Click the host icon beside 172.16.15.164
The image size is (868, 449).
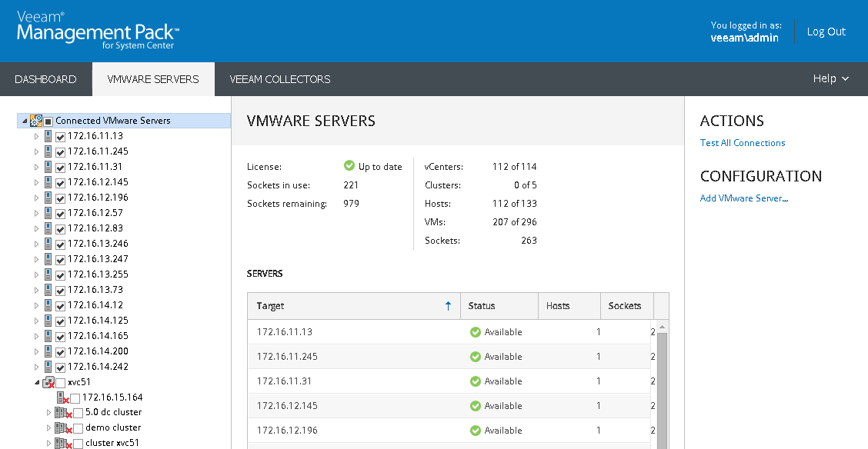pyautogui.click(x=62, y=397)
